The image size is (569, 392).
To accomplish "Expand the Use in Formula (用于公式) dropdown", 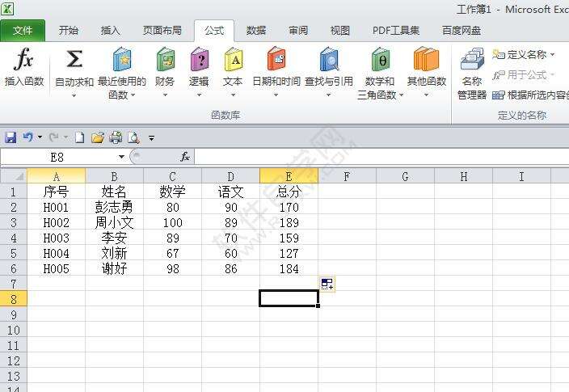I will tap(552, 75).
